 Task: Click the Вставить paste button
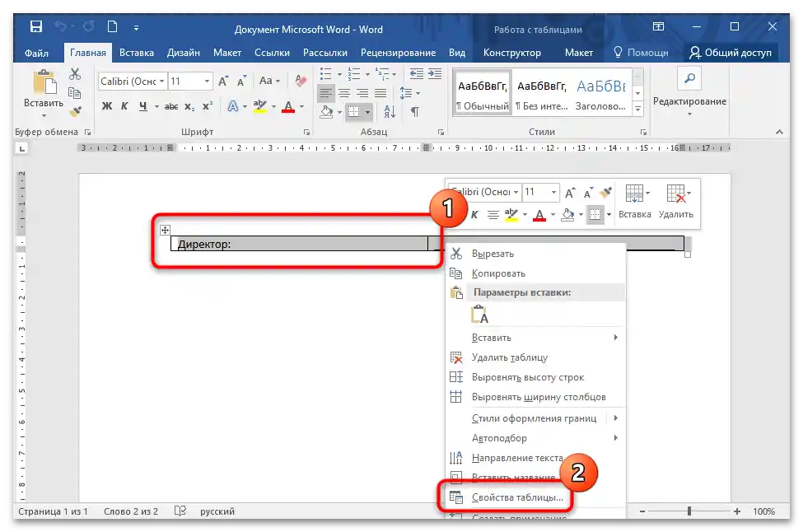point(44,90)
